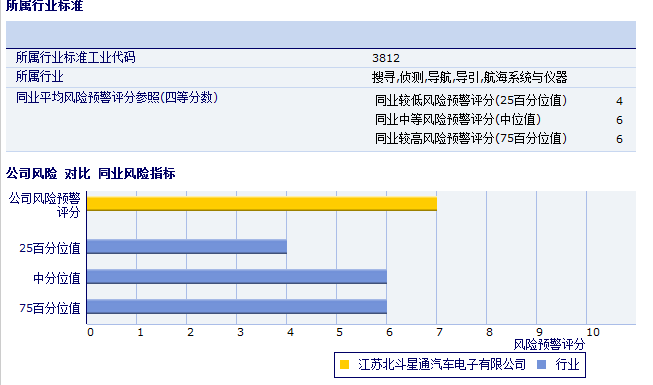Click the blue 行业 legend swatch
Screen dimensions: 653x385
[x=541, y=365]
